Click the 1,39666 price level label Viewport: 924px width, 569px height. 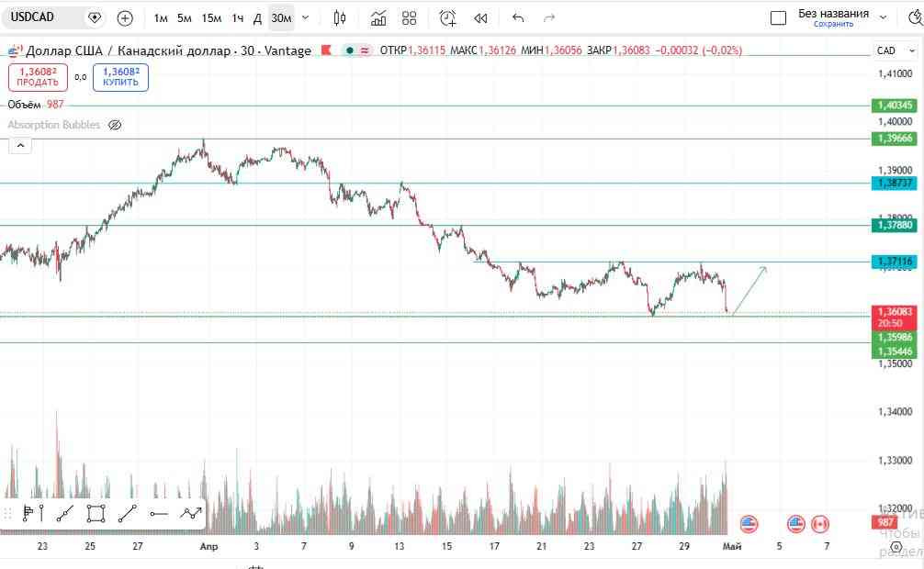coord(894,139)
